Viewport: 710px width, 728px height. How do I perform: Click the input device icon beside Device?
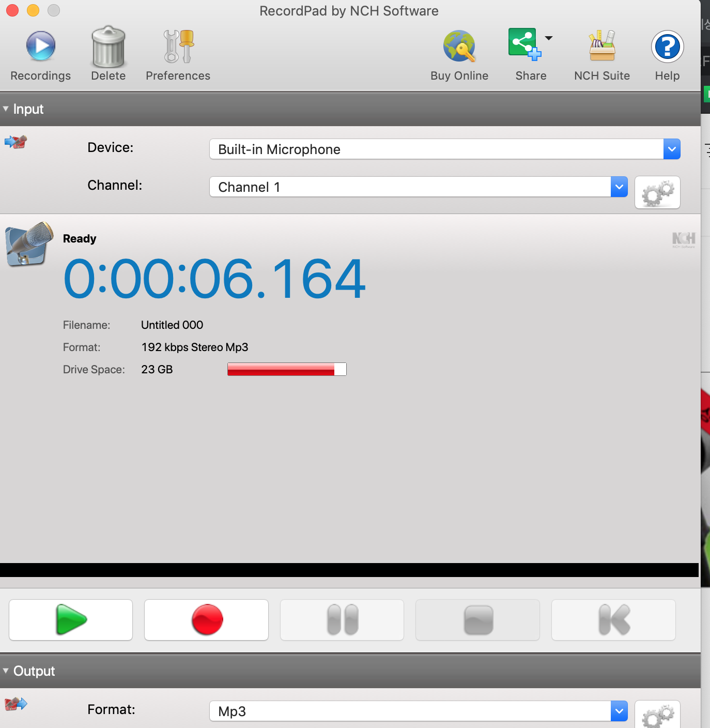[x=16, y=142]
